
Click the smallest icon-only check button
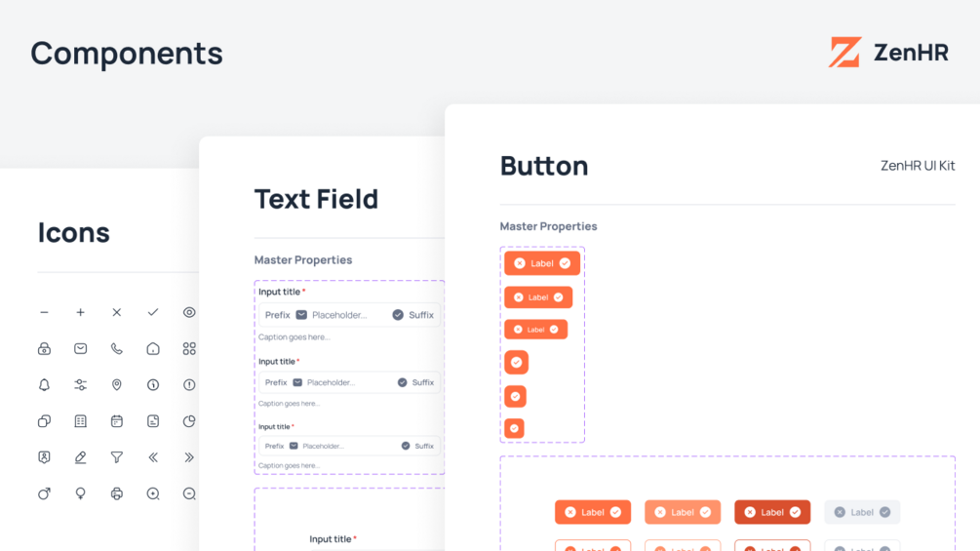[514, 428]
